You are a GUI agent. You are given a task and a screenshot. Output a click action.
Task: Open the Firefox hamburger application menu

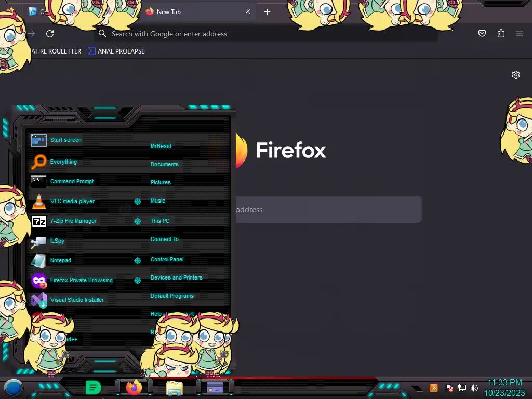(519, 33)
